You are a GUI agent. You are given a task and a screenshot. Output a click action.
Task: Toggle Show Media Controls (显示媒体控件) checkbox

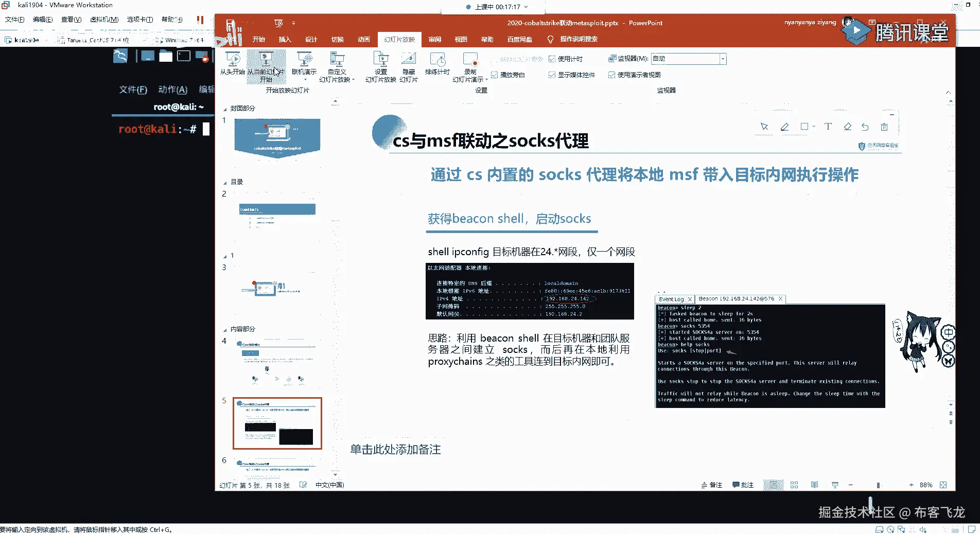pos(552,75)
